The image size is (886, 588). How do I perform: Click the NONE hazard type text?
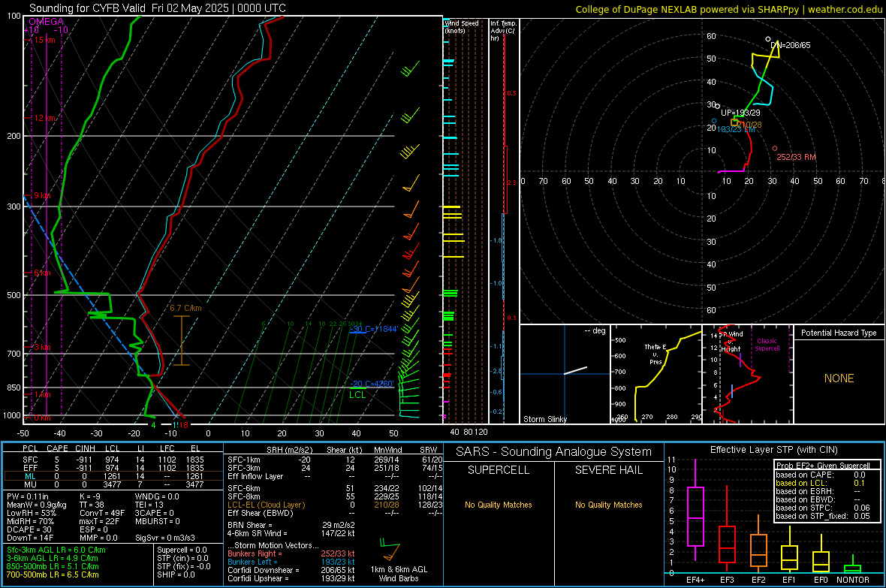[x=839, y=378]
